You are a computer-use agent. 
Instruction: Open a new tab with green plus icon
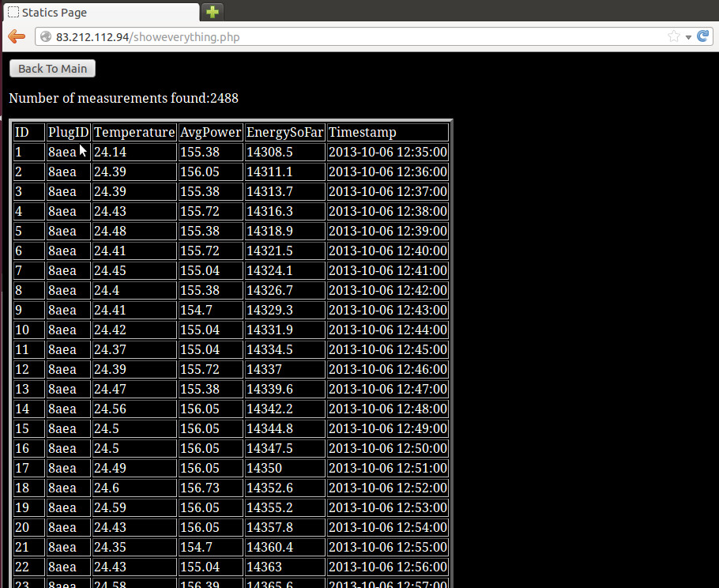212,12
